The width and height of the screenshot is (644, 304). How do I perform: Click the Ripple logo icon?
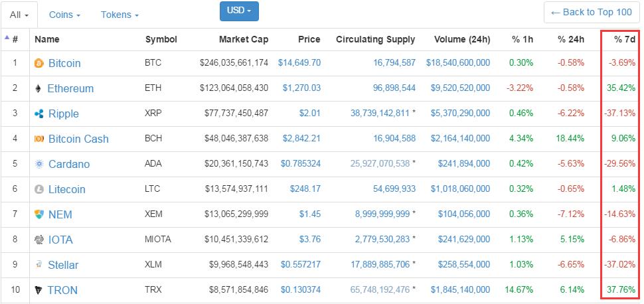[x=39, y=114]
